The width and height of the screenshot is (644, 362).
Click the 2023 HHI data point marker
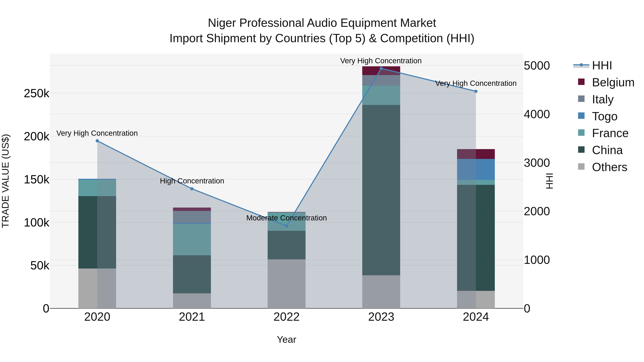tap(381, 68)
